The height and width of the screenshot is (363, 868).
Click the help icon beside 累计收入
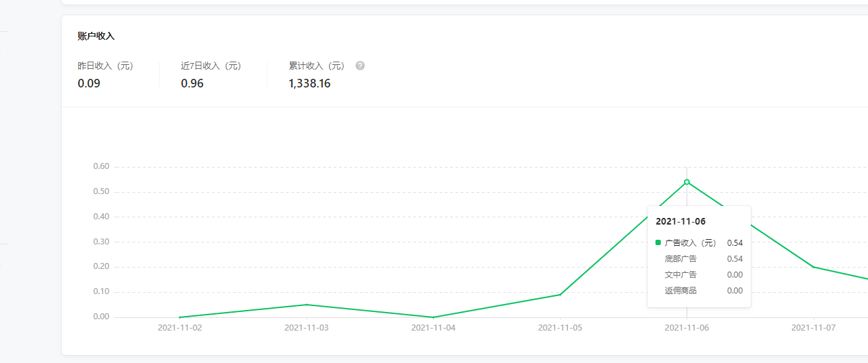[360, 66]
